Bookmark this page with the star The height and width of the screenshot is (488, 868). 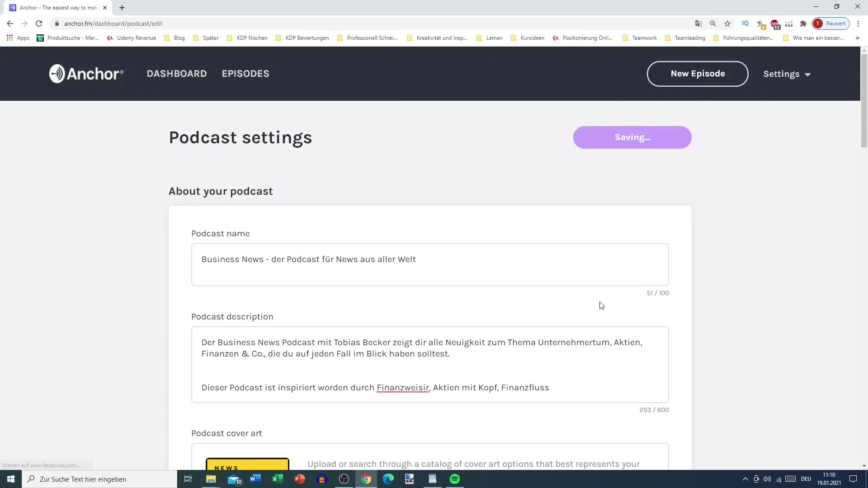click(x=727, y=23)
